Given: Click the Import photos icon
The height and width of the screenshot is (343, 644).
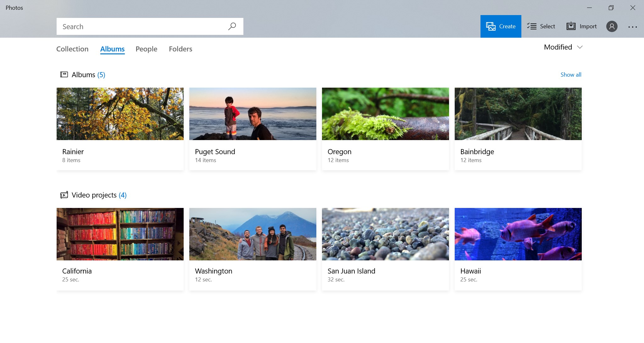Looking at the screenshot, I should [571, 26].
